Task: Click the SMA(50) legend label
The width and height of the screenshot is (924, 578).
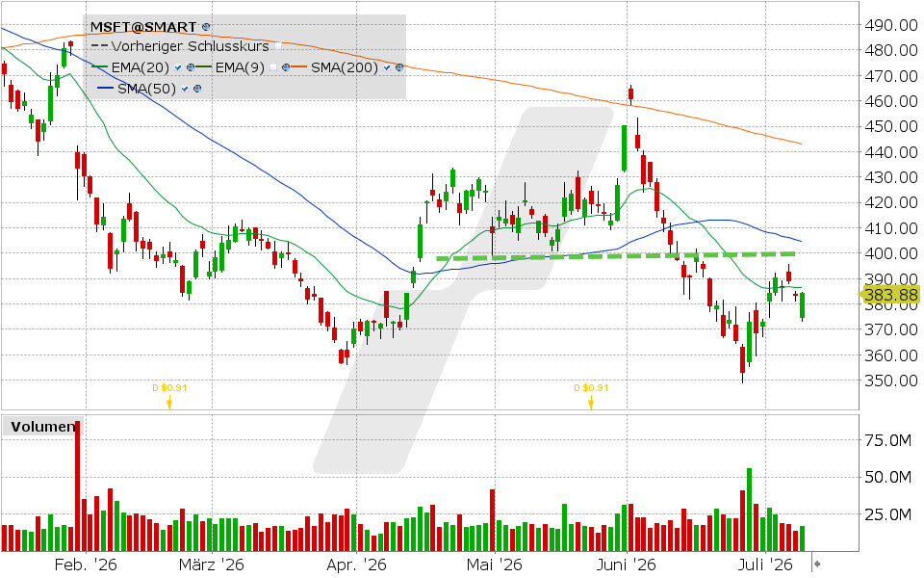Action: point(146,89)
